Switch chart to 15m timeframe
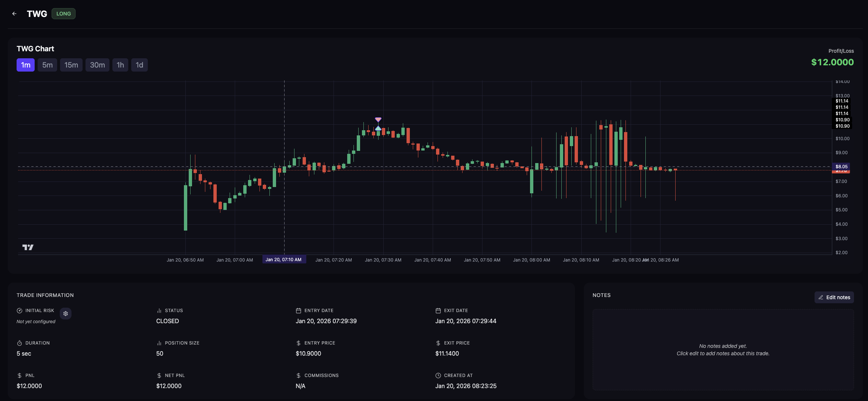868x401 pixels. click(x=71, y=65)
